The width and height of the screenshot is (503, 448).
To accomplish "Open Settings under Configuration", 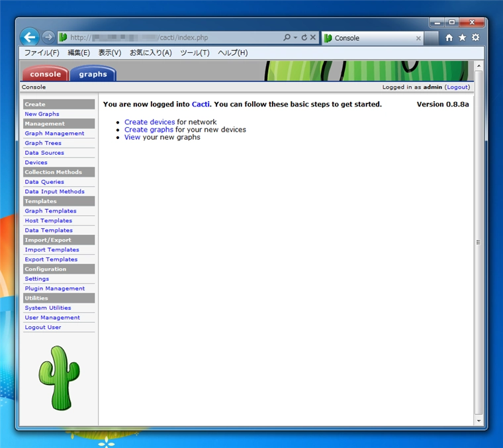I will [37, 279].
